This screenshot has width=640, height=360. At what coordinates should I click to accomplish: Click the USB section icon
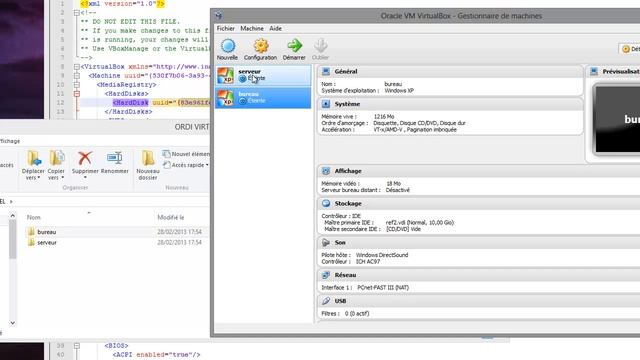(x=326, y=301)
